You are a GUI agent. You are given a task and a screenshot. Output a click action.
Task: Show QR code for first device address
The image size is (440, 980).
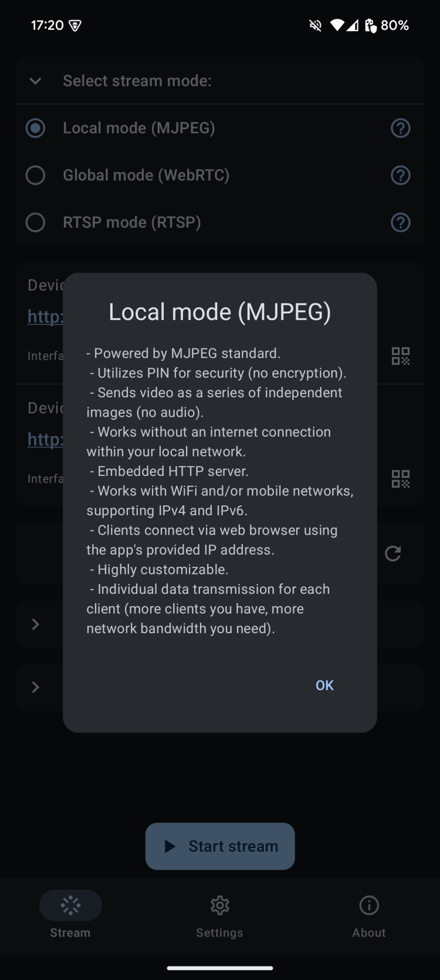click(401, 356)
